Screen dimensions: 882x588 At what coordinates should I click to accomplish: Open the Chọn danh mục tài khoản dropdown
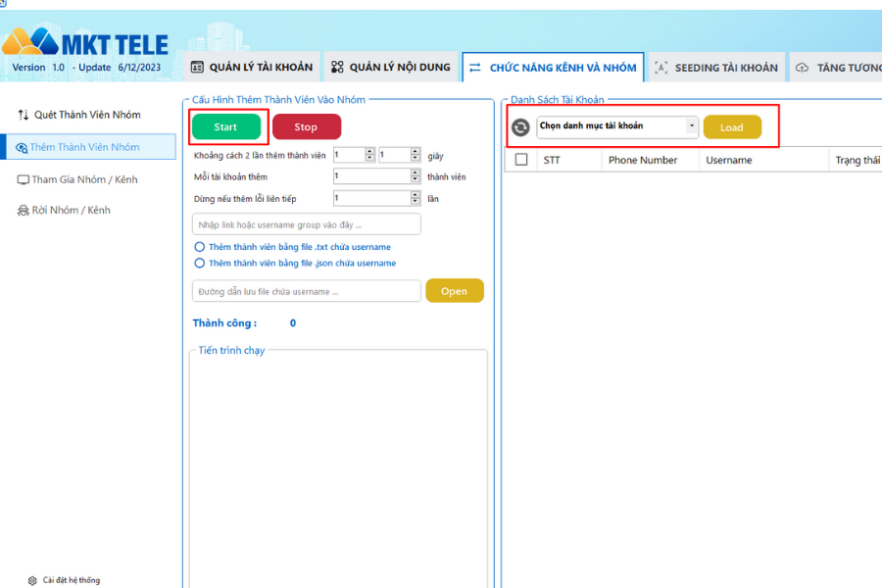[x=692, y=126]
